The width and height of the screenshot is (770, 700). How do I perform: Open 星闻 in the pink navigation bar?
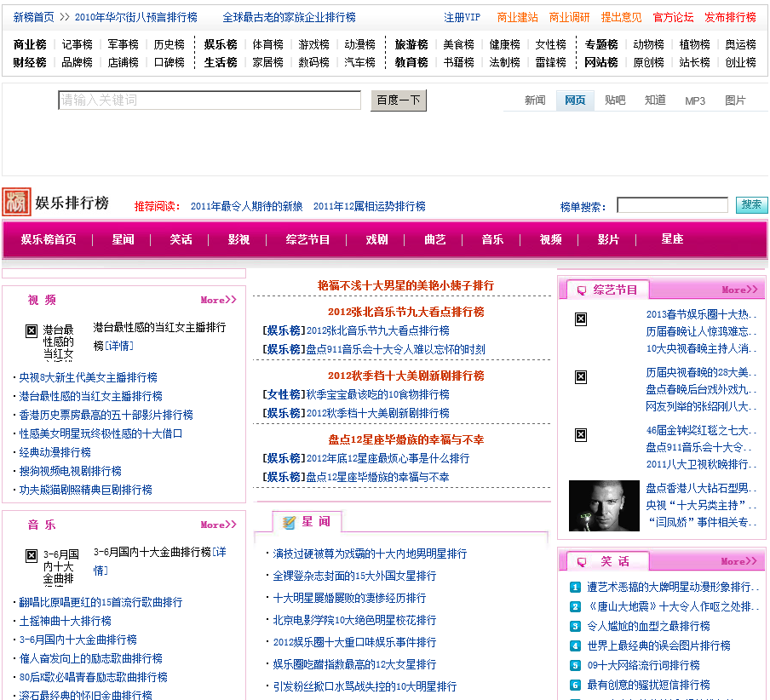tap(123, 239)
